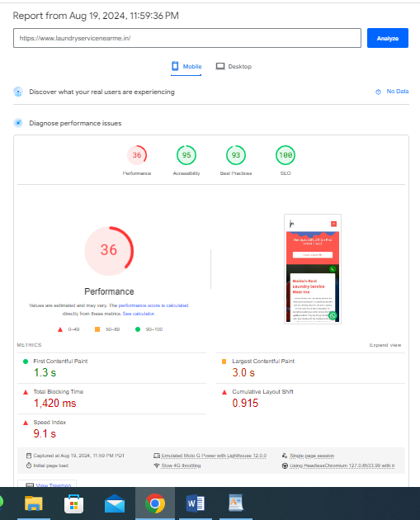Toggle Expand view for metrics
The image size is (420, 520).
click(x=385, y=345)
